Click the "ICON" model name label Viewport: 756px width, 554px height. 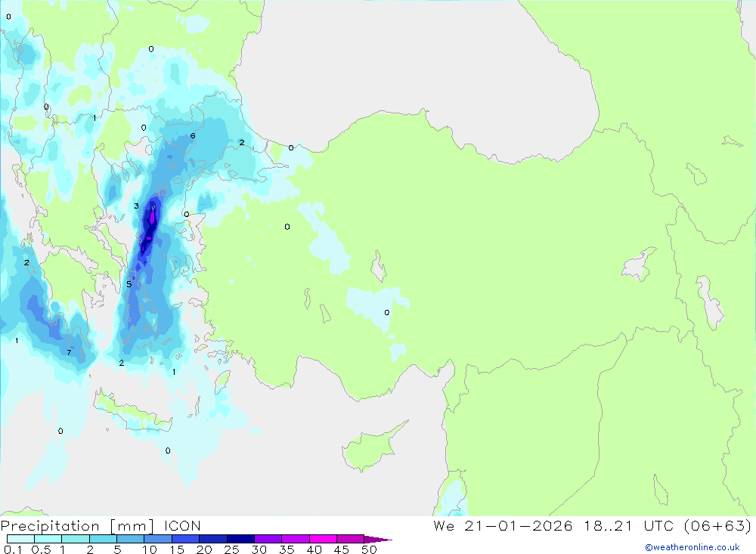[x=182, y=525]
